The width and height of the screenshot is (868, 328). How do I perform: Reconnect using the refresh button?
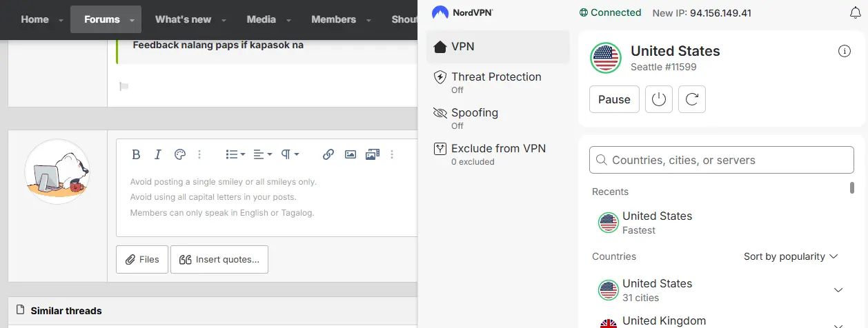692,99
